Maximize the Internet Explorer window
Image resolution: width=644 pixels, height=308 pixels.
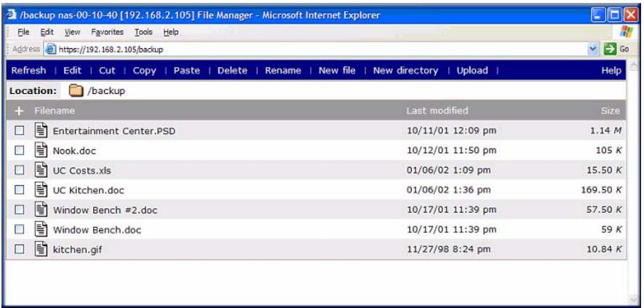(x=615, y=15)
